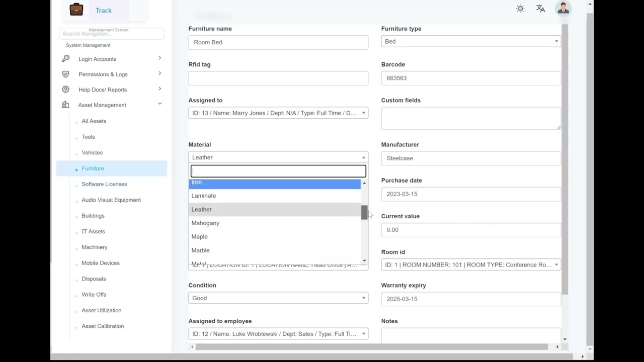Select Laminate from the Material list

coord(275,196)
